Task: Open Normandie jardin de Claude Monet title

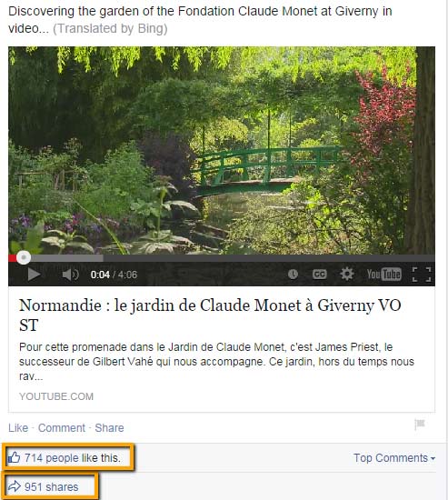Action: point(210,315)
